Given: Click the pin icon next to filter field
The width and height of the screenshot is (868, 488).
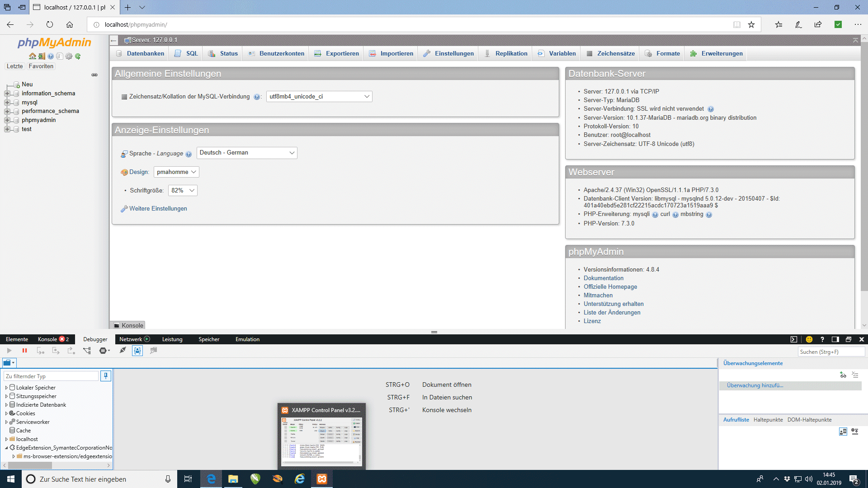Looking at the screenshot, I should (x=106, y=376).
